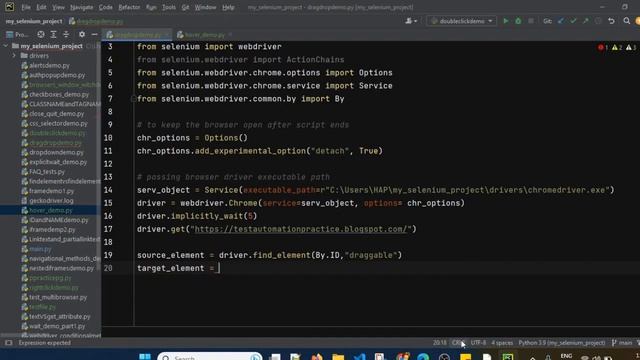Click the red error indicator in editor
The width and height of the screenshot is (640, 360).
pyautogui.click(x=602, y=48)
